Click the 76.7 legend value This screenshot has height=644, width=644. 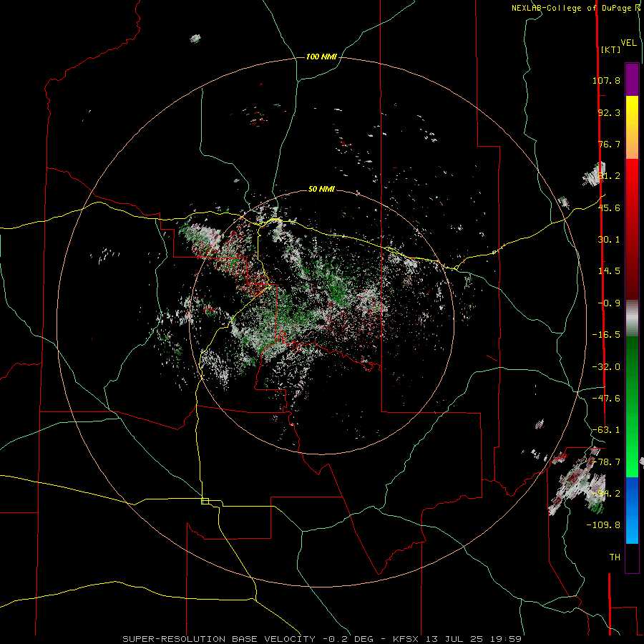pyautogui.click(x=609, y=144)
